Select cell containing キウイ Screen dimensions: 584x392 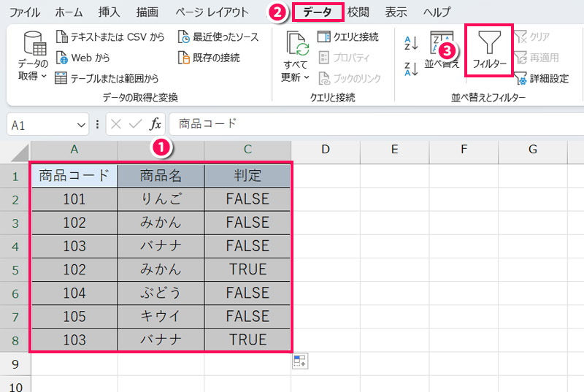click(161, 316)
